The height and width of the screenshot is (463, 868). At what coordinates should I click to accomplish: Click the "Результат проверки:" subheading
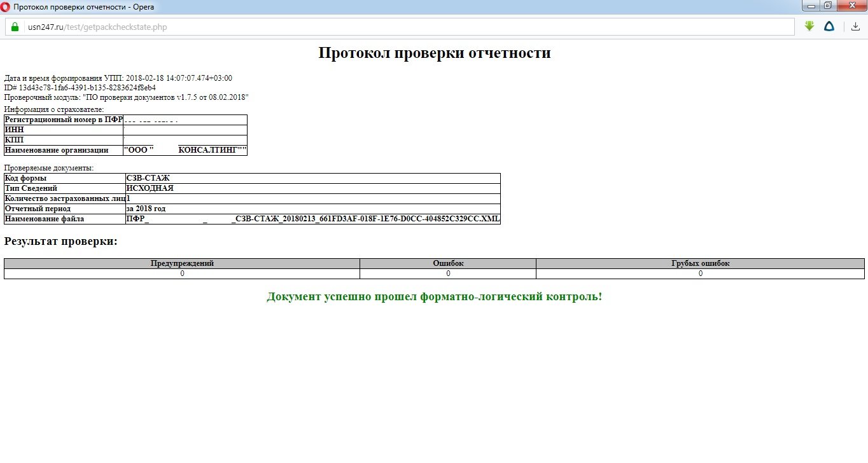point(61,242)
